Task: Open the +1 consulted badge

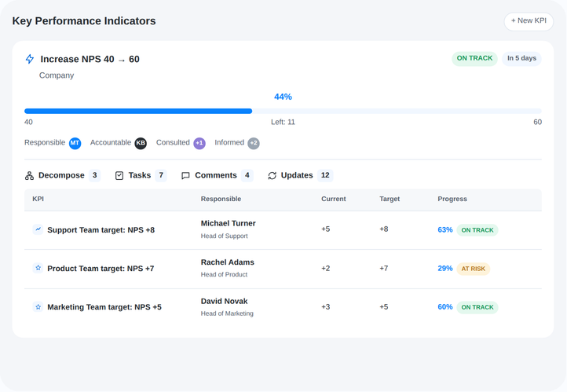Action: pyautogui.click(x=199, y=143)
